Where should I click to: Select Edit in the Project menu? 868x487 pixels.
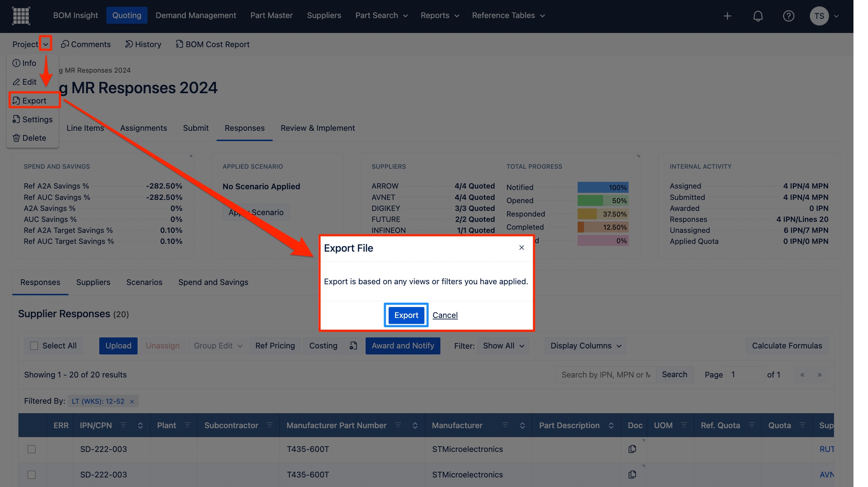point(25,82)
